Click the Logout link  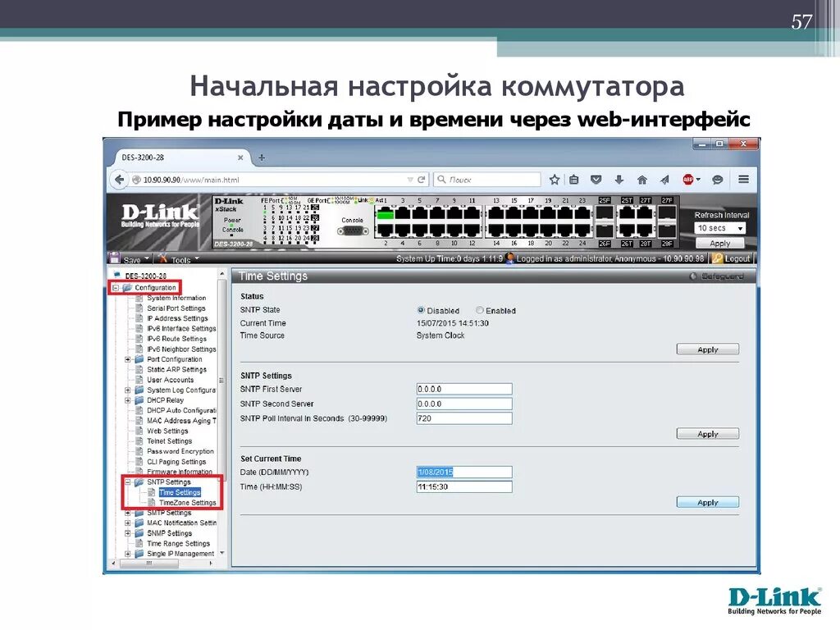737,258
